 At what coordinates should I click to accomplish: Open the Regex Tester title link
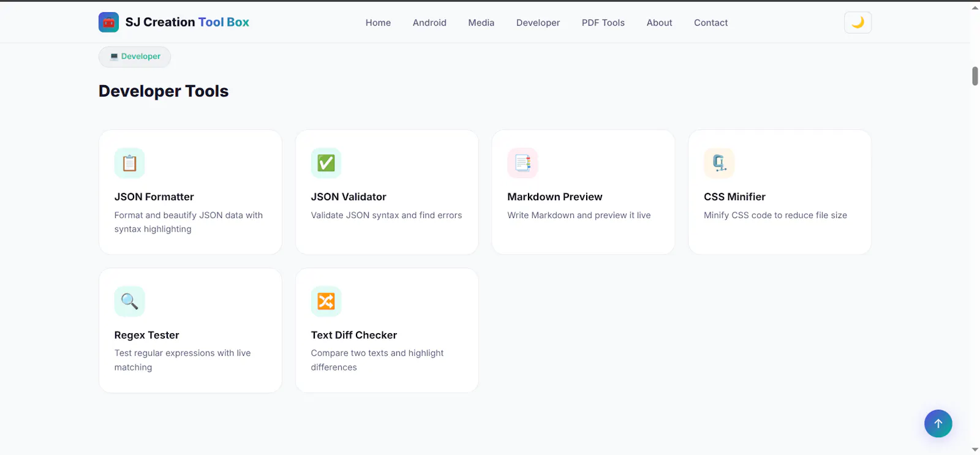pos(146,335)
